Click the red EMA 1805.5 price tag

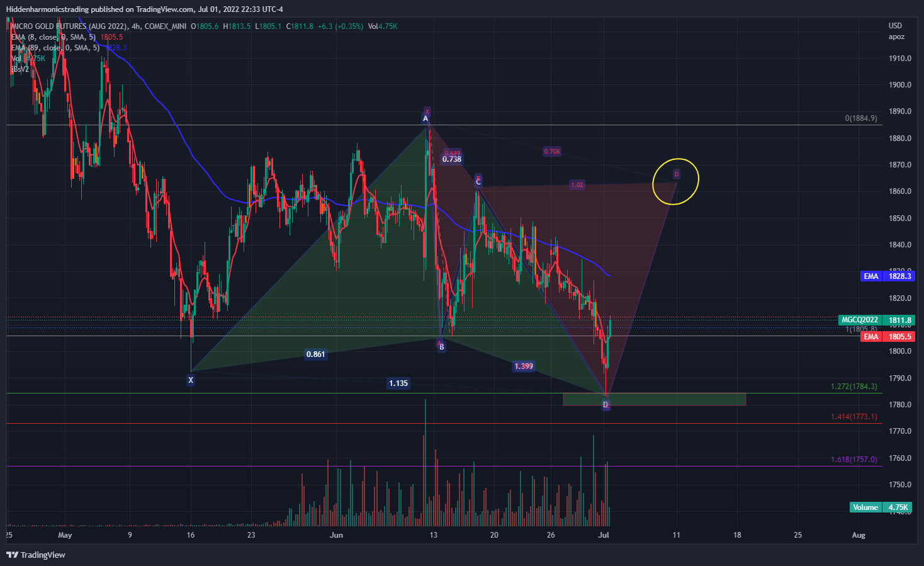click(887, 337)
